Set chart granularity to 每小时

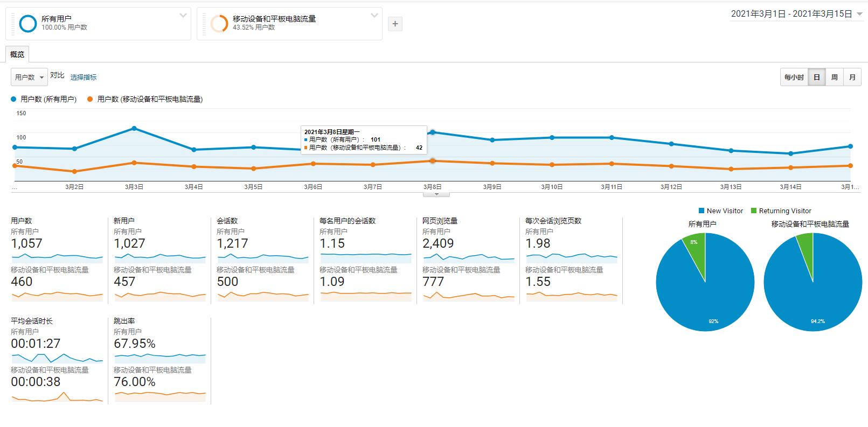(x=794, y=77)
